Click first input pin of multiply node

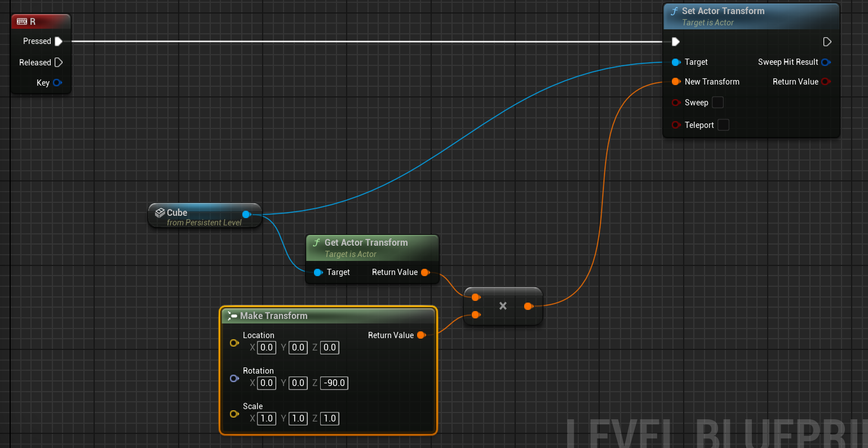pyautogui.click(x=476, y=297)
